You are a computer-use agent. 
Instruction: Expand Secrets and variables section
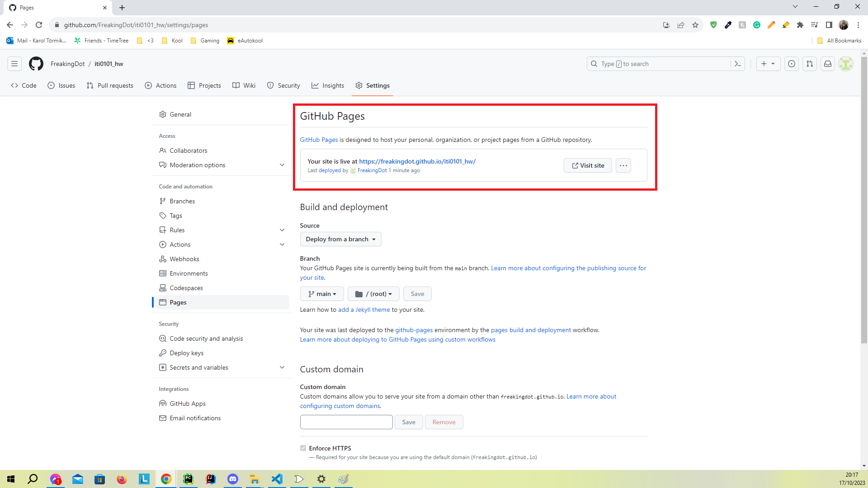pyautogui.click(x=282, y=367)
